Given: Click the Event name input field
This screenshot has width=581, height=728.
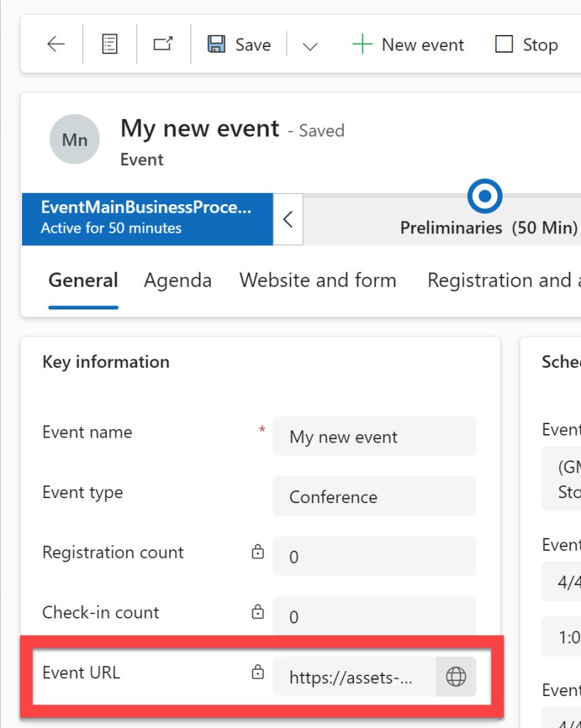Looking at the screenshot, I should coord(374,437).
